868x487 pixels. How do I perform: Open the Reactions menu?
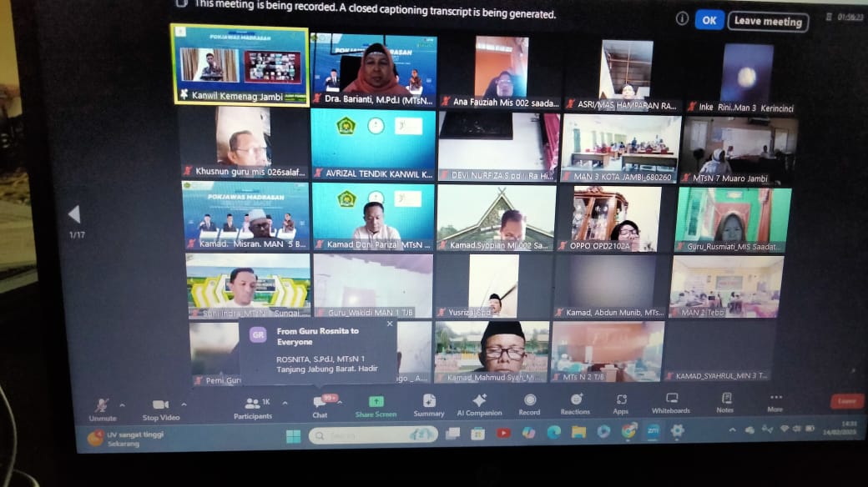point(575,402)
